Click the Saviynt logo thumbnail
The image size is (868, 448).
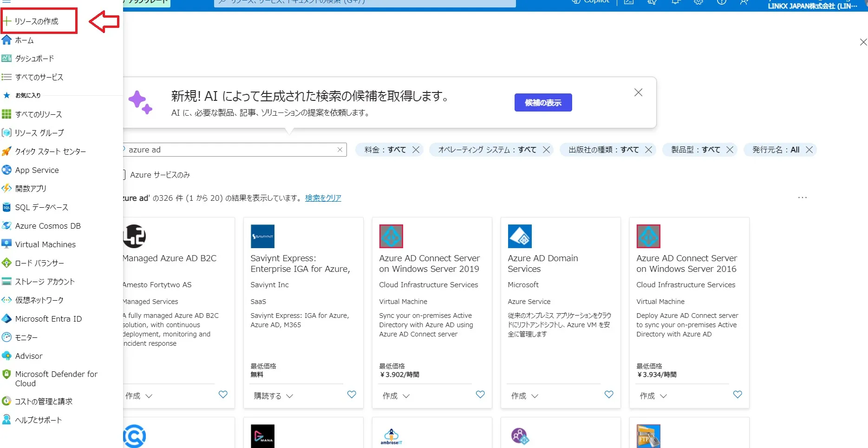[262, 237]
